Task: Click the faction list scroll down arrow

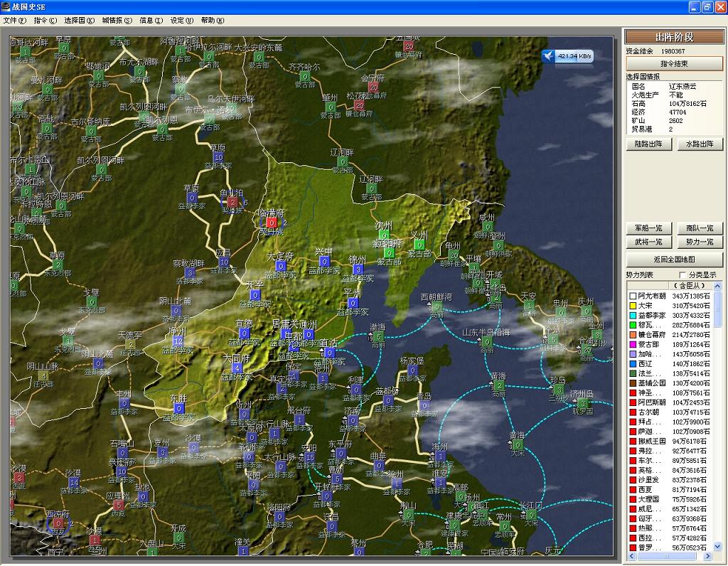Action: click(717, 547)
